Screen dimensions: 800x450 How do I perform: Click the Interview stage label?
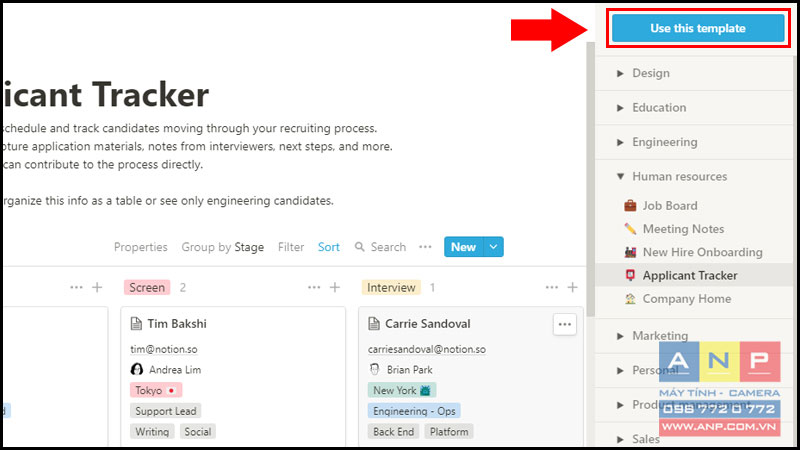pos(391,288)
